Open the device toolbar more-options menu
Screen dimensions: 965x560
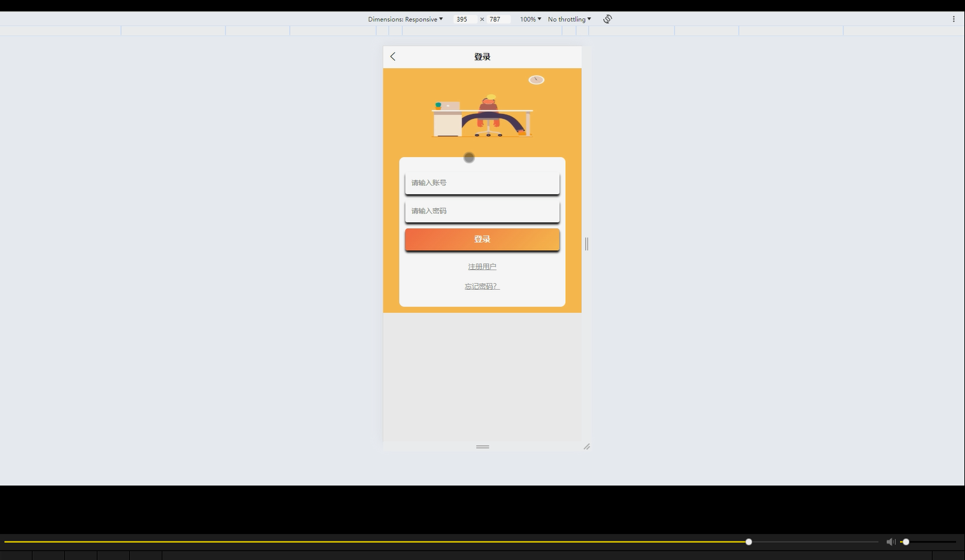(954, 19)
